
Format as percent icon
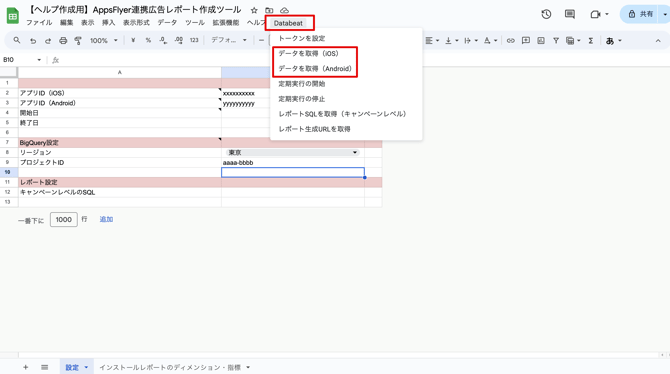click(148, 40)
